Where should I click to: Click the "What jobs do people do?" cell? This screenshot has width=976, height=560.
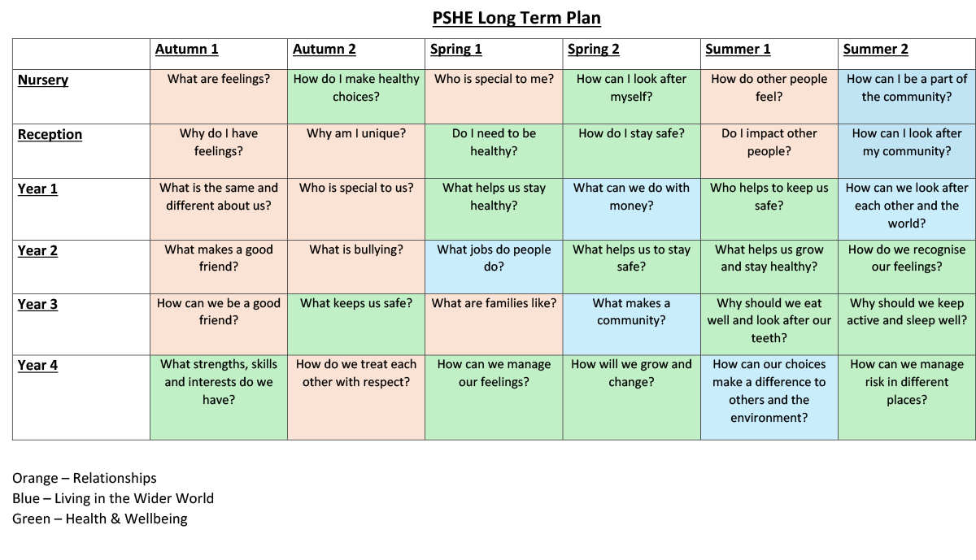coord(494,267)
